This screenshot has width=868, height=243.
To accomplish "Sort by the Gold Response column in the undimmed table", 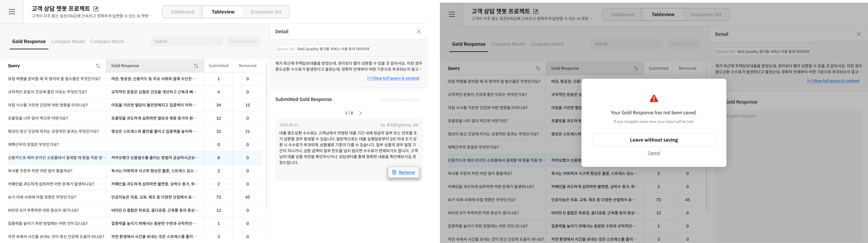I will pyautogui.click(x=196, y=66).
